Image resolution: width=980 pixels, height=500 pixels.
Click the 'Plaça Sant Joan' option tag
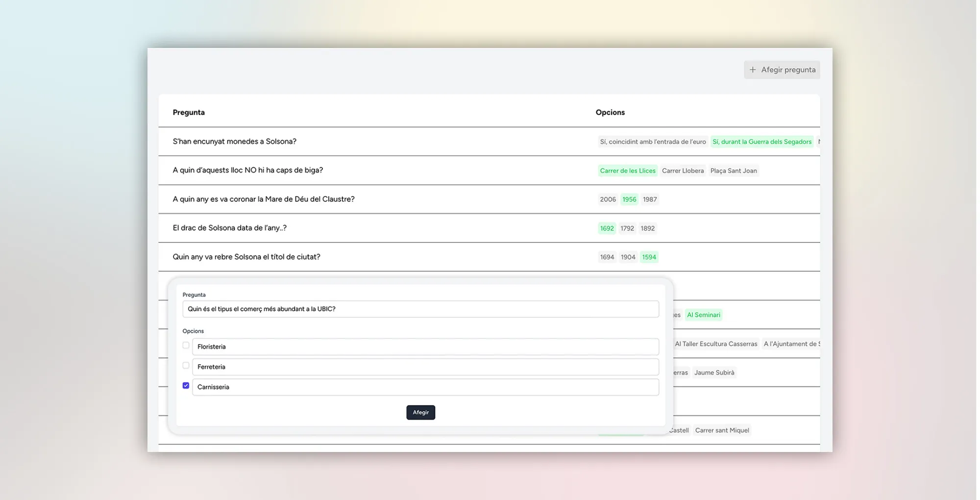pyautogui.click(x=734, y=171)
